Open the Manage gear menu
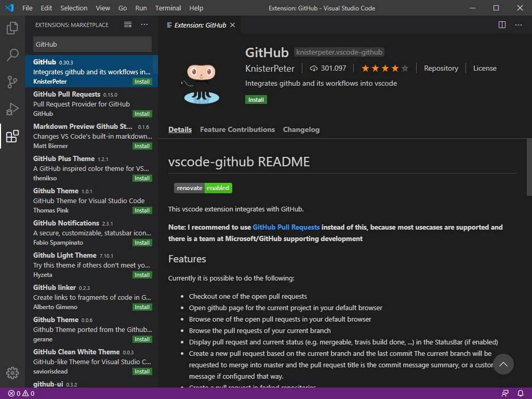 12,373
